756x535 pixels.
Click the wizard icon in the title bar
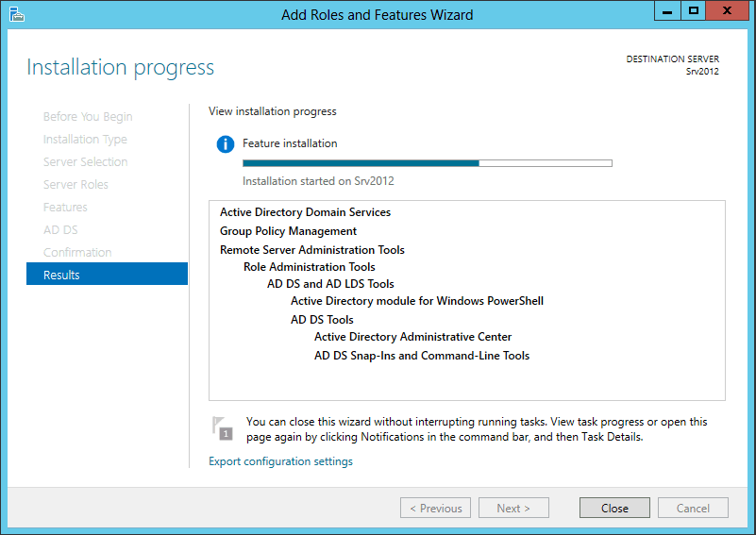point(16,14)
